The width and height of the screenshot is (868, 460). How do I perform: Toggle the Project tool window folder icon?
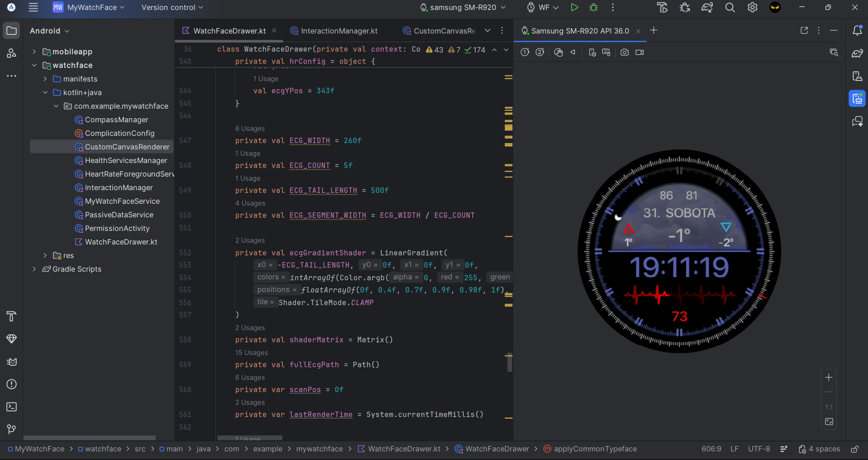click(12, 31)
